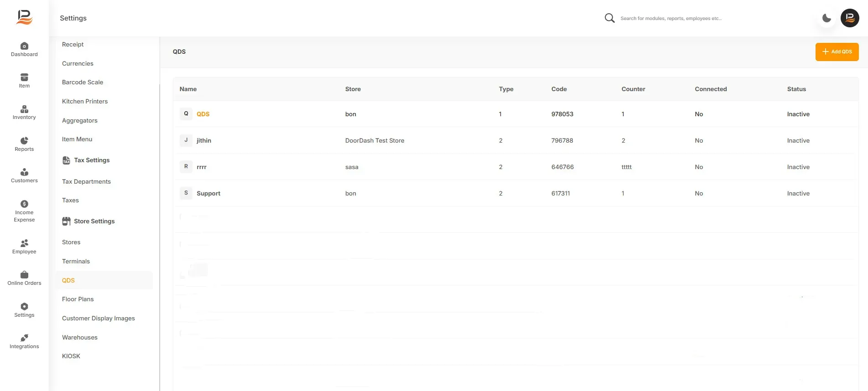Open the Dashboard icon in sidebar
This screenshot has width=868, height=391.
[24, 46]
